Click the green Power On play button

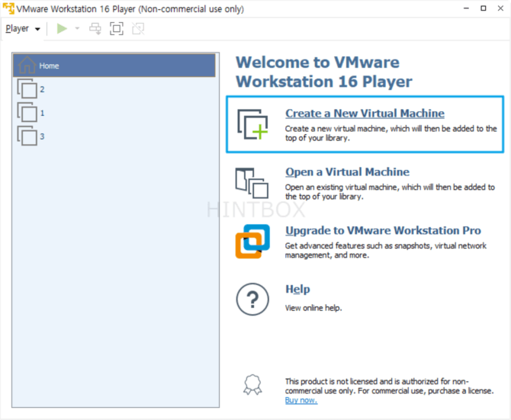tap(62, 29)
